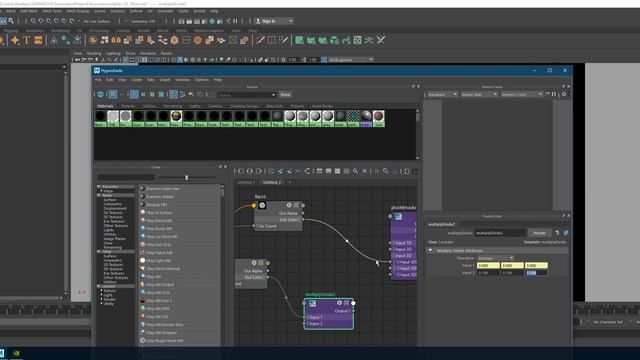Select the Untitled_2 graph tab
Image resolution: width=640 pixels, height=360 pixels.
pos(271,182)
